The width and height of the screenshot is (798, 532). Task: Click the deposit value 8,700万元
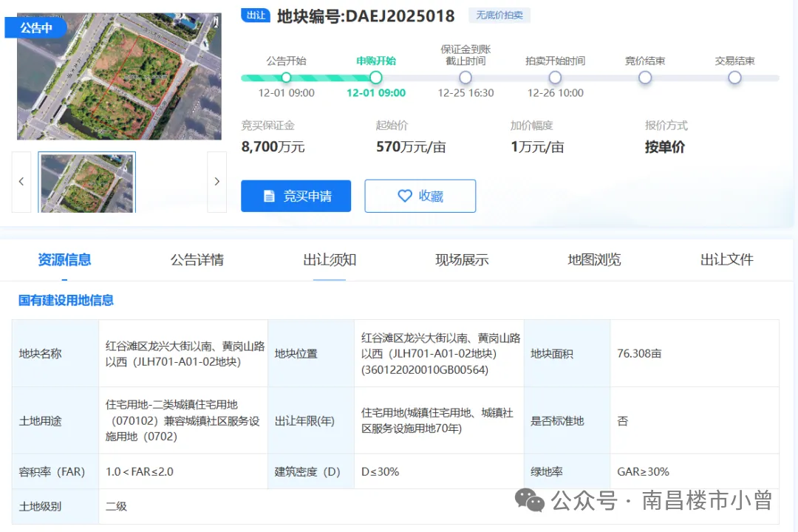tap(273, 147)
